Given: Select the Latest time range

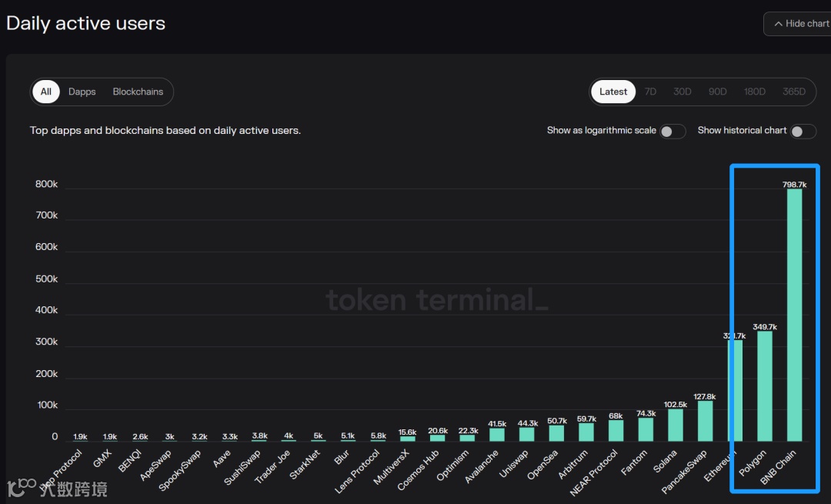Looking at the screenshot, I should pyautogui.click(x=613, y=92).
